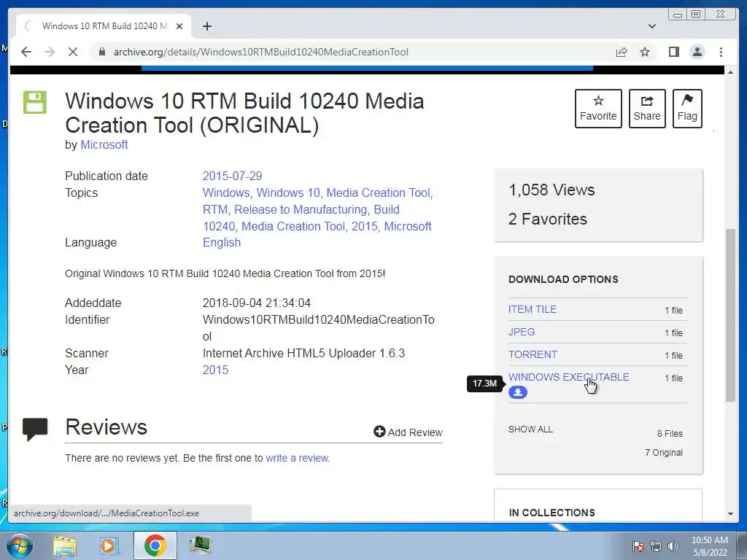Click the green floppy software icon

pyautogui.click(x=35, y=102)
